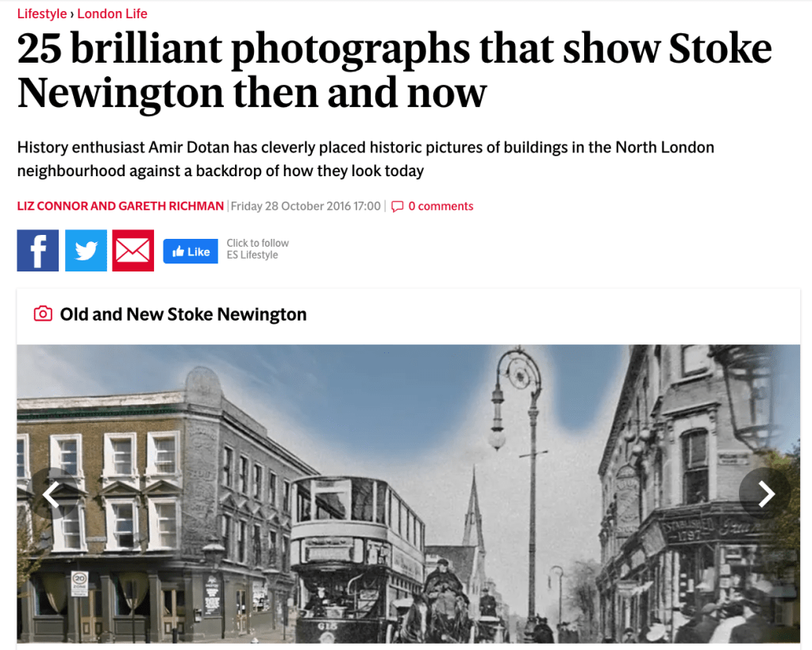Screen dimensions: 812x650
Task: Click the comments speech bubble icon
Action: point(397,206)
